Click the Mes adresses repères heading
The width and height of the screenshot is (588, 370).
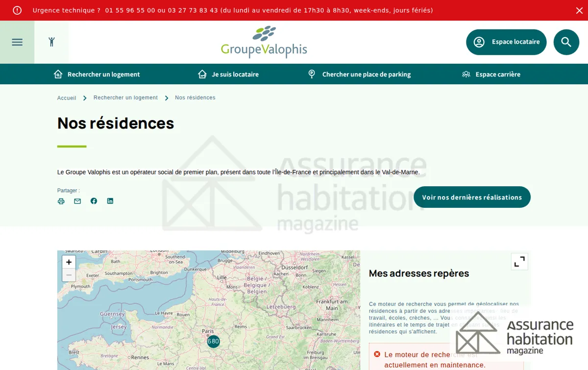(419, 273)
